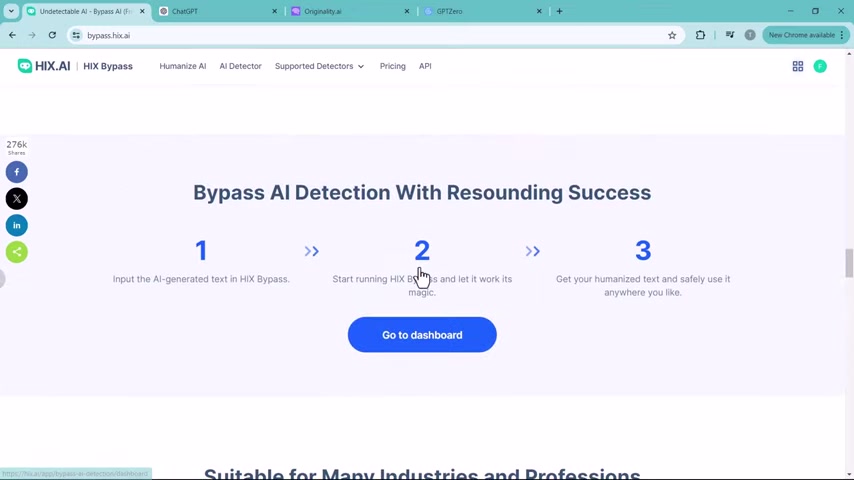This screenshot has height=480, width=854.
Task: View site information icon in address bar
Action: 76,35
